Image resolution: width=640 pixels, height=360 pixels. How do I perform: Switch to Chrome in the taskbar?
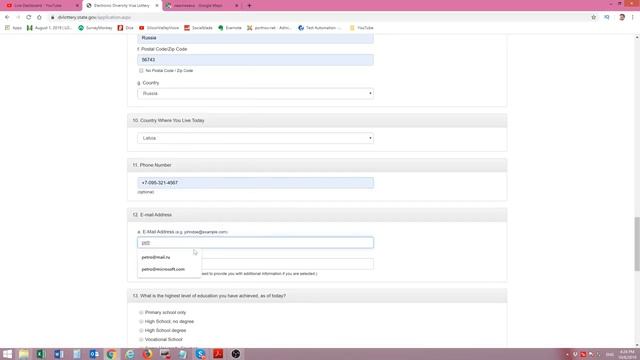(x=111, y=354)
